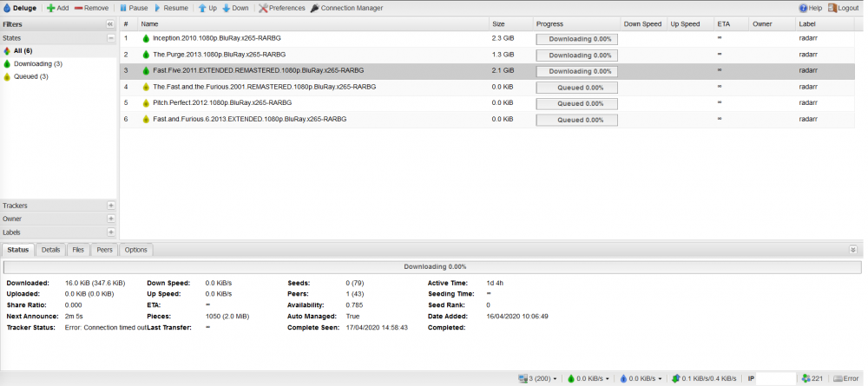Open the Connection Manager

[346, 8]
